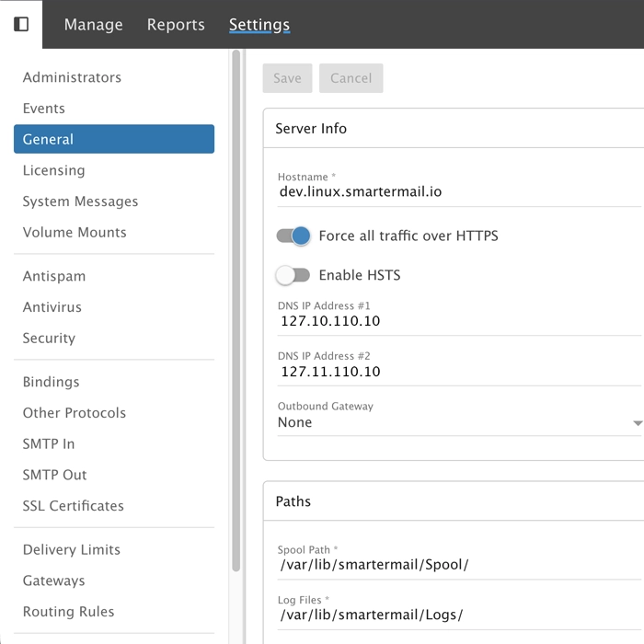Image resolution: width=644 pixels, height=644 pixels.
Task: Edit the Log Files path field
Action: point(460,615)
